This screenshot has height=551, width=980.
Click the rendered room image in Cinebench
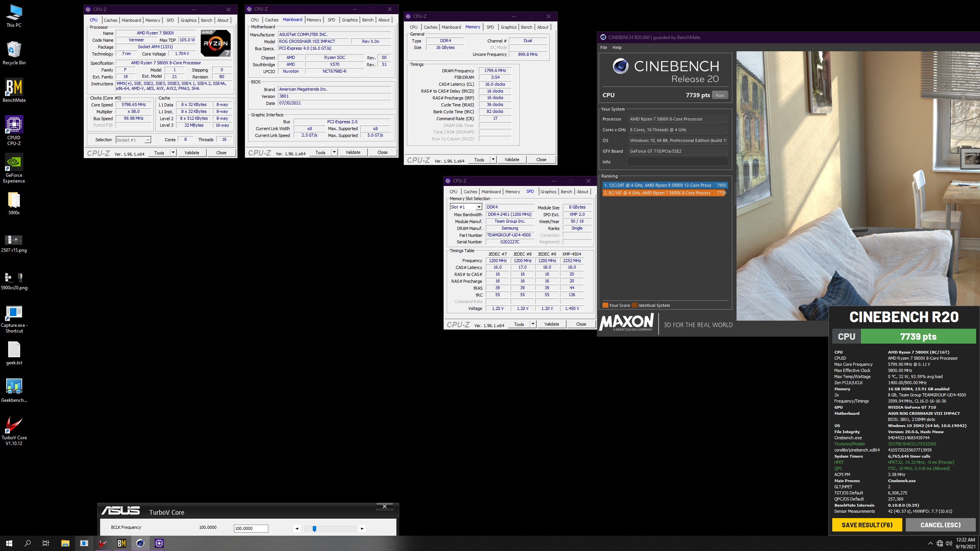click(x=858, y=186)
